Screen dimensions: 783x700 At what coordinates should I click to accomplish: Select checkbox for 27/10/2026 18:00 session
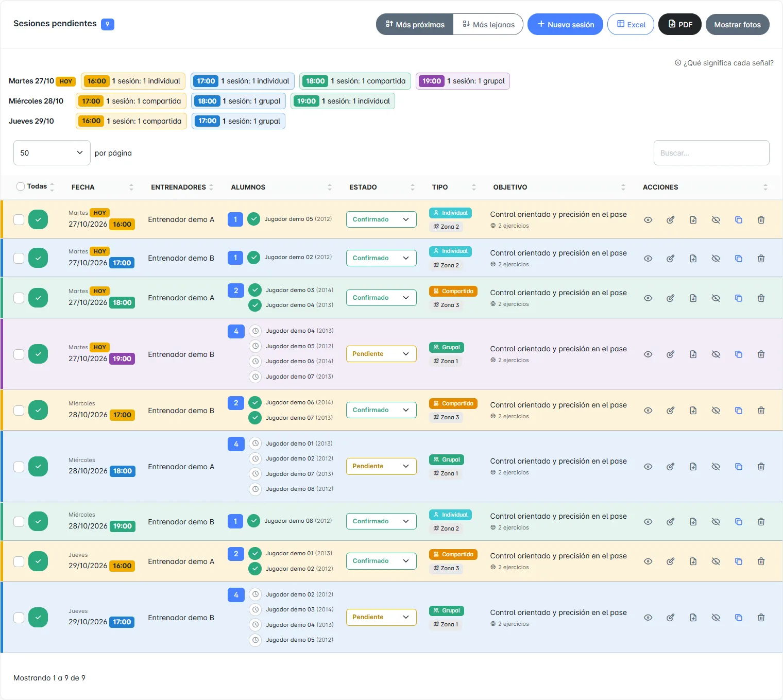point(19,298)
